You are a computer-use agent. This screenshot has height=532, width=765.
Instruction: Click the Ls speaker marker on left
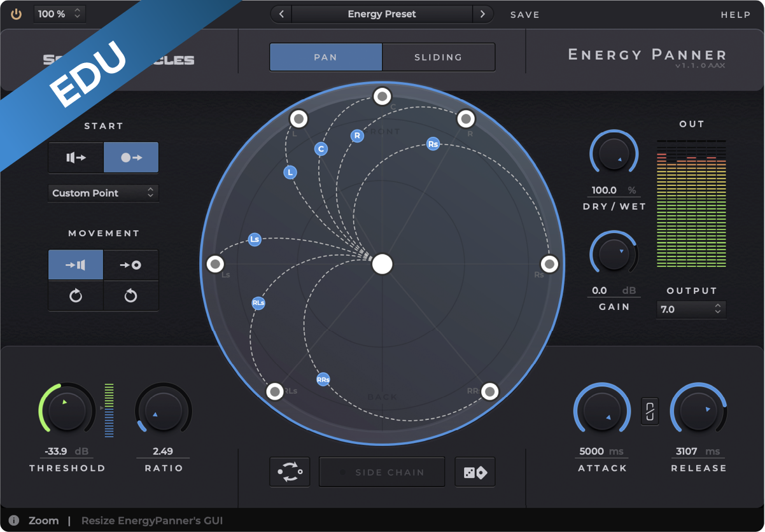point(215,263)
